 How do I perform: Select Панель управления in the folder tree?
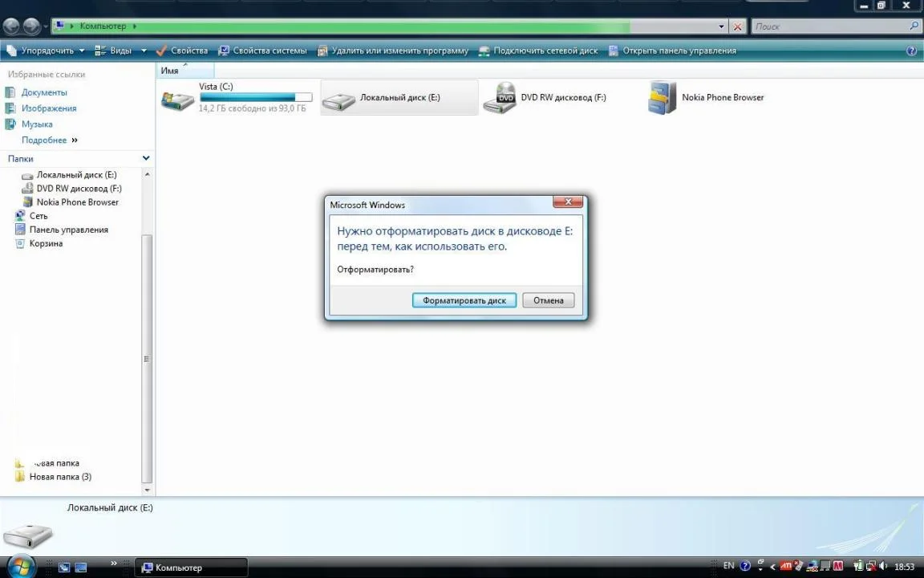click(x=68, y=230)
